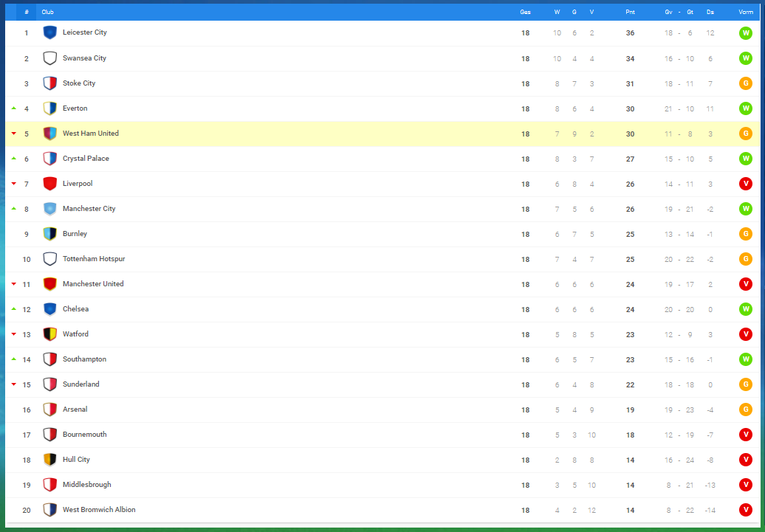This screenshot has width=765, height=532.
Task: Click Burnley's 25 points value
Action: pos(631,234)
